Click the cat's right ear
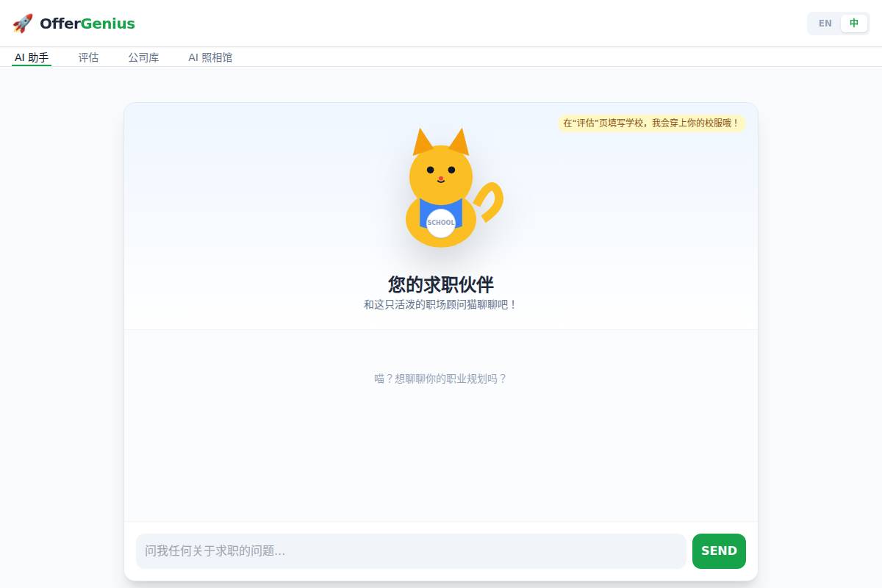The width and height of the screenshot is (882, 588). coord(459,142)
